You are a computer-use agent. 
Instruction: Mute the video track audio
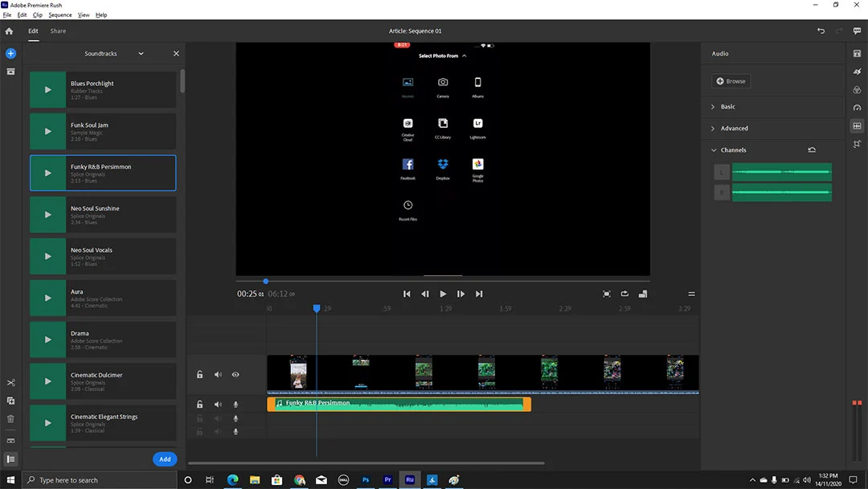[x=218, y=375]
